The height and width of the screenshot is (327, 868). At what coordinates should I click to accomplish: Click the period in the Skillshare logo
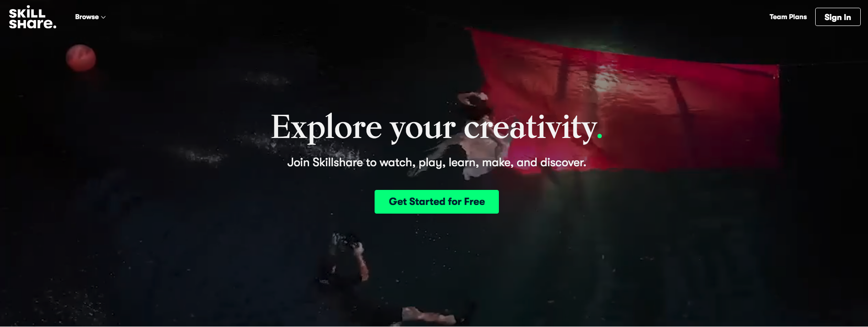tap(55, 27)
